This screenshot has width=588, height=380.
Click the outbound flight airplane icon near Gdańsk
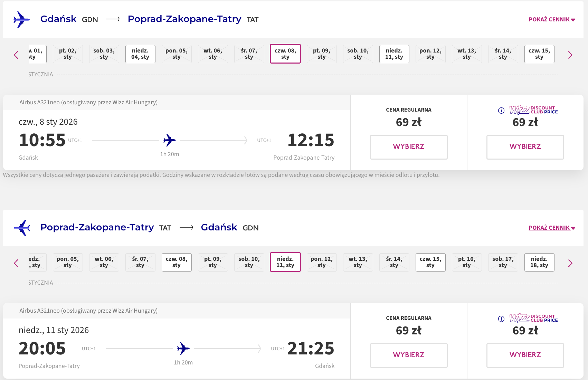[x=21, y=19]
